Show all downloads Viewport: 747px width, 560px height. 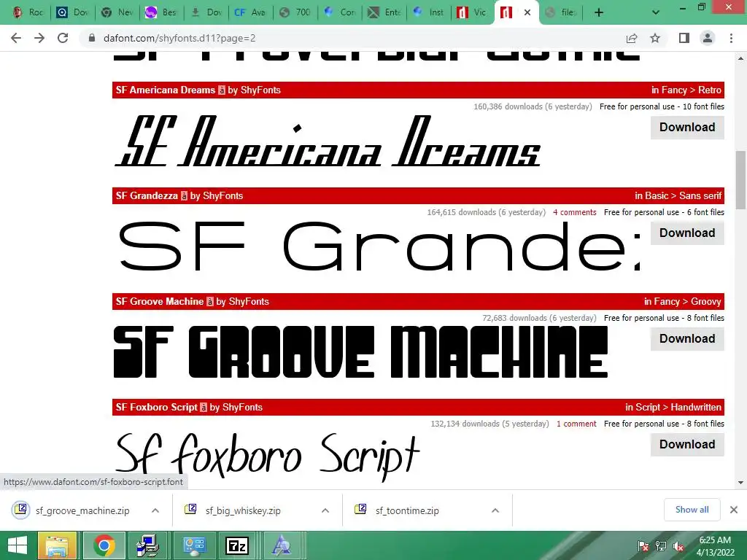pos(692,510)
